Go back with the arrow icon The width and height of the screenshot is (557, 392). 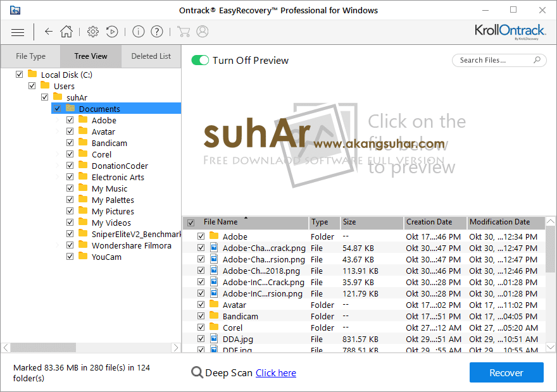pos(49,32)
